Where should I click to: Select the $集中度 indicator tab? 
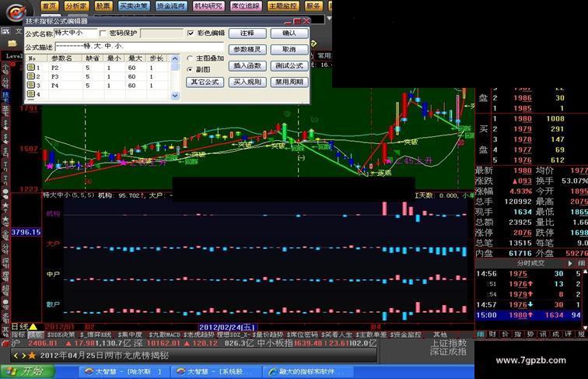point(130,335)
